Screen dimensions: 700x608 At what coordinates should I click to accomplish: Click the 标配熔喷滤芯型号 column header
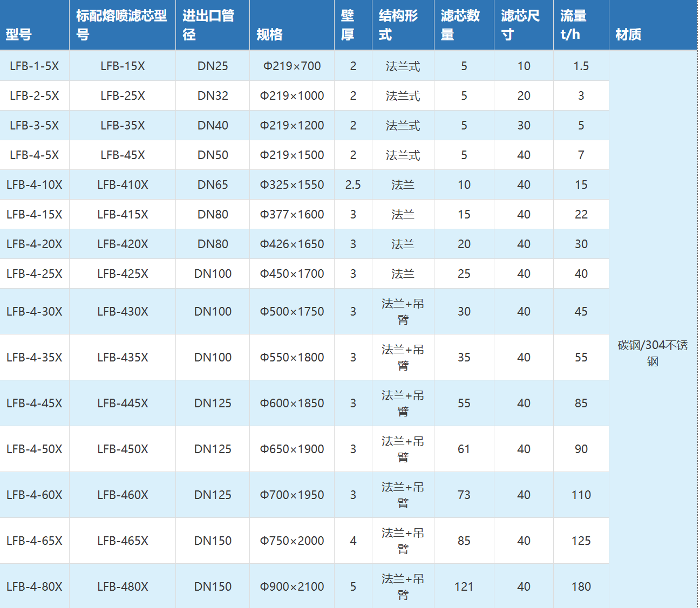pos(123,25)
